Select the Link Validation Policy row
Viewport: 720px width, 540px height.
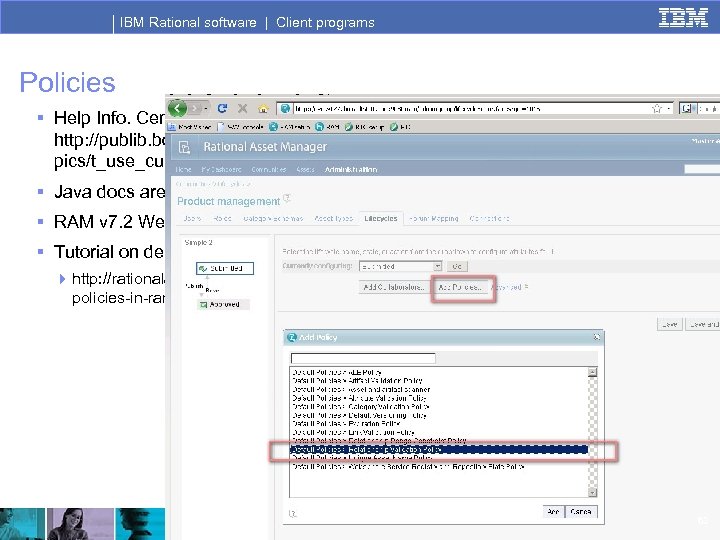click(x=439, y=432)
